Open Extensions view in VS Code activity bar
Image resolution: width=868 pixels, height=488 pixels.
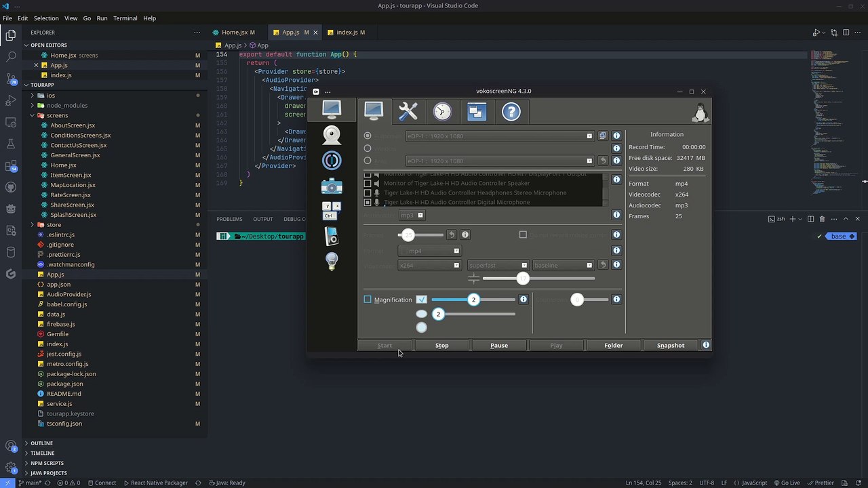click(x=11, y=166)
